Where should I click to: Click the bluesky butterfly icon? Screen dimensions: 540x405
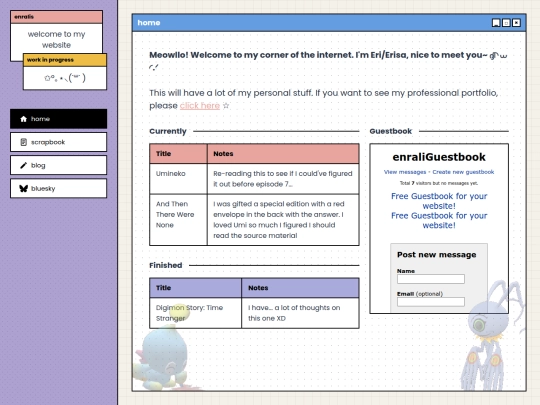pos(23,188)
